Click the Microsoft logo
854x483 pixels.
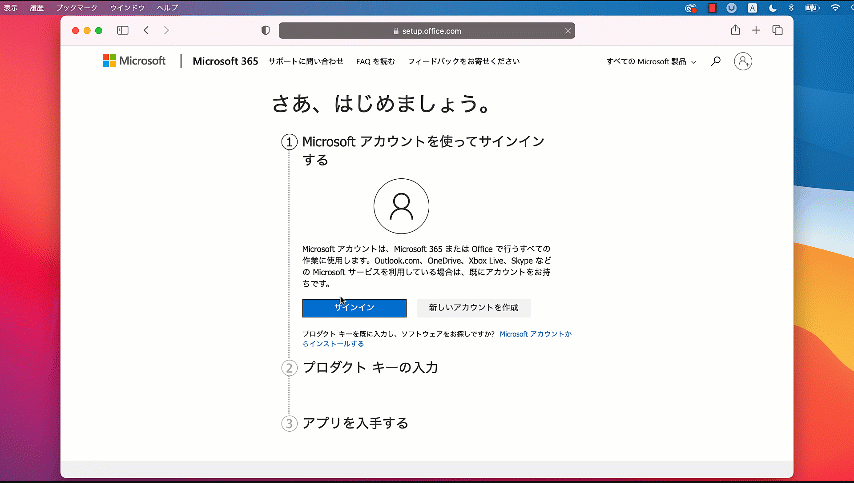pos(134,61)
